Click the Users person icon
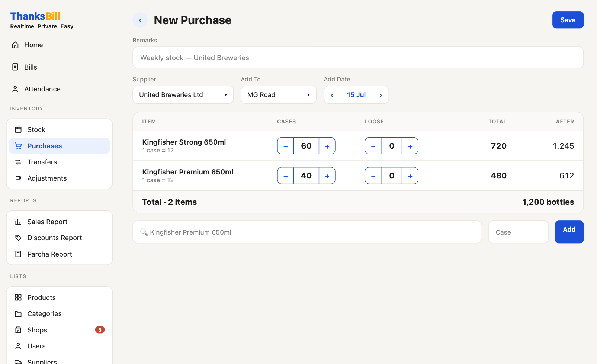Viewport: 597px width, 364px height. click(18, 346)
